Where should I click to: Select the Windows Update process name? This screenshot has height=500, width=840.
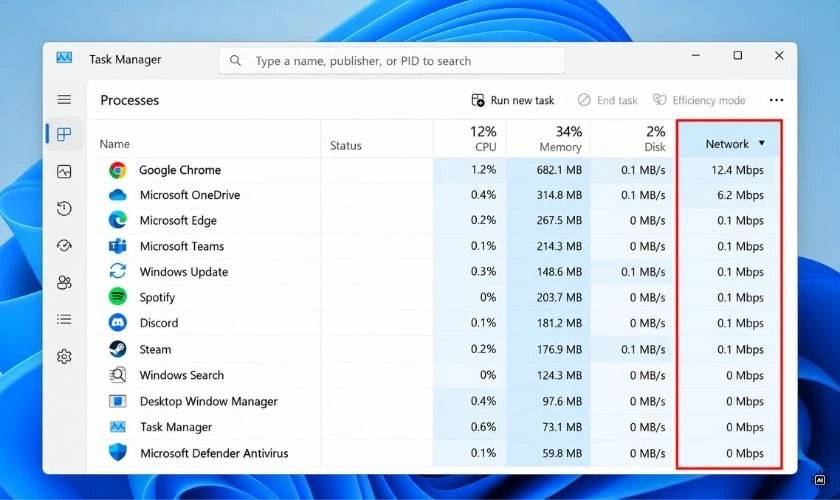184,272
